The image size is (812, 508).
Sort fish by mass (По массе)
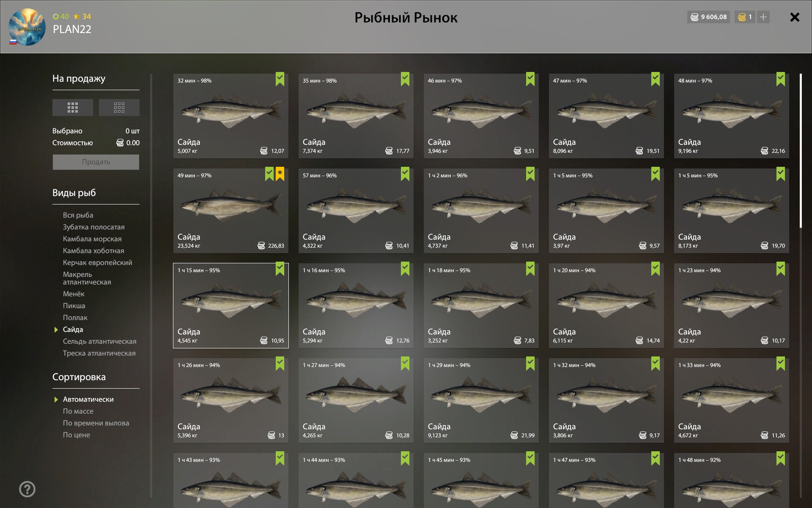(x=78, y=411)
